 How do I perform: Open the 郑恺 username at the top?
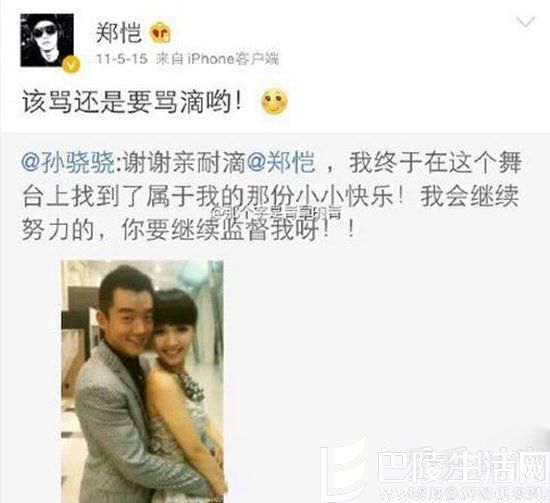coord(119,33)
